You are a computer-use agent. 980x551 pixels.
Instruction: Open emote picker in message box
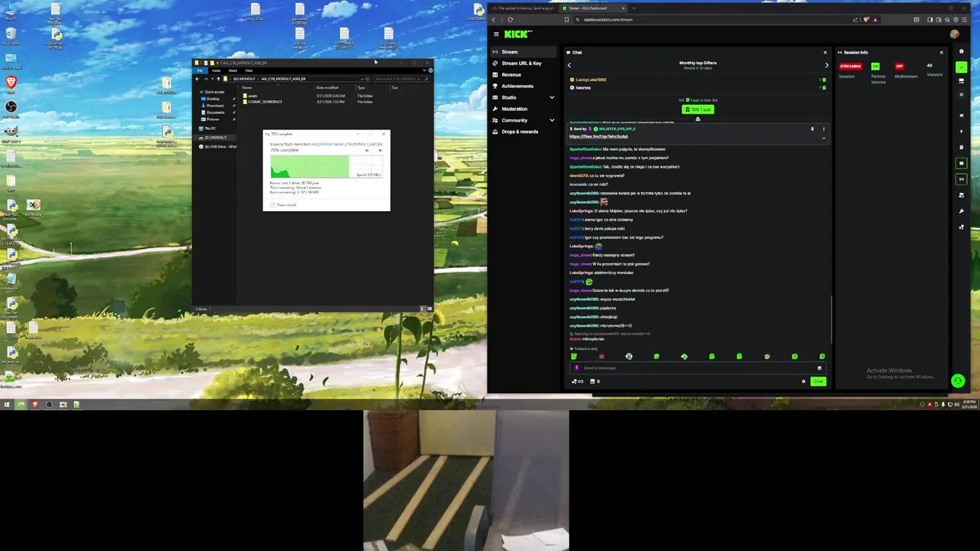[819, 368]
